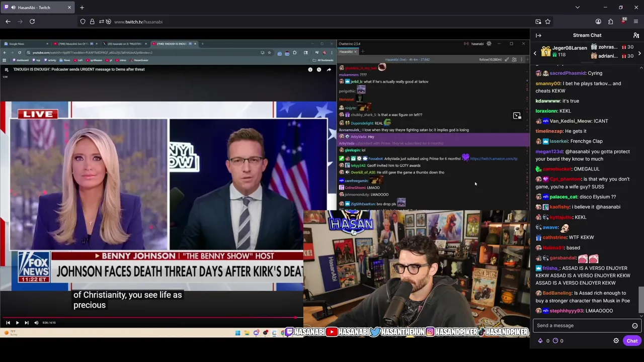
Task: Open sacredPhasmid's user card in chat
Action: tap(568, 73)
